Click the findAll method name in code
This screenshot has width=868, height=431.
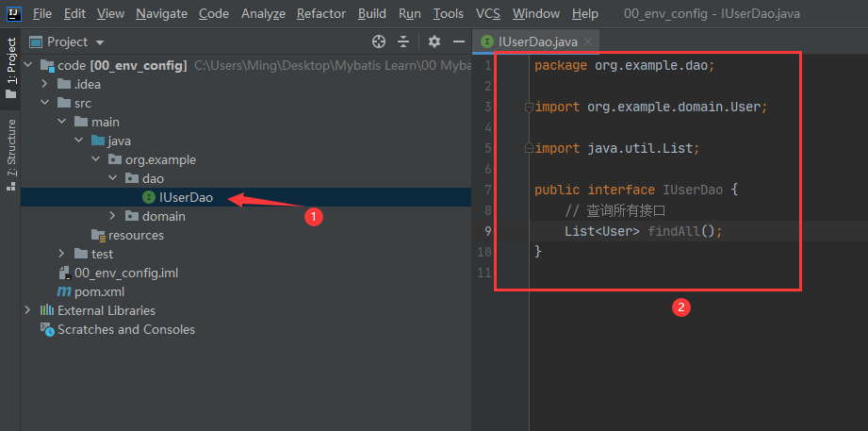(x=674, y=231)
